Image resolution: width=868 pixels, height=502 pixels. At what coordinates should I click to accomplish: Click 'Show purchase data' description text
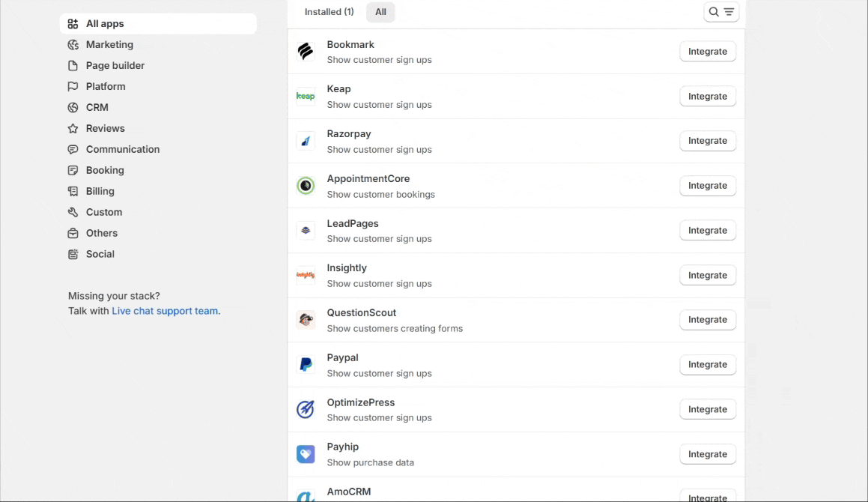pos(370,462)
